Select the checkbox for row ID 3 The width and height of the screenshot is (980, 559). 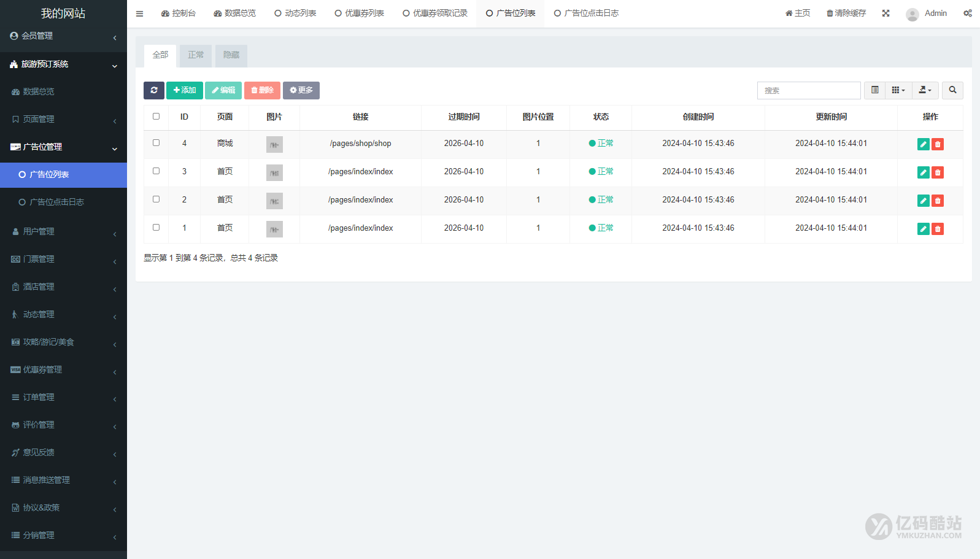click(156, 171)
